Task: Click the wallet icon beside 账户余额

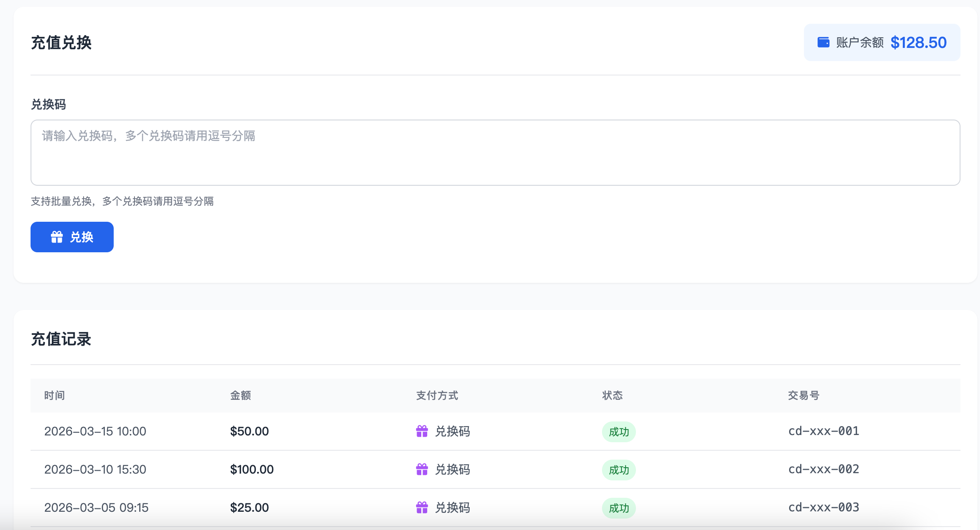Action: point(823,42)
